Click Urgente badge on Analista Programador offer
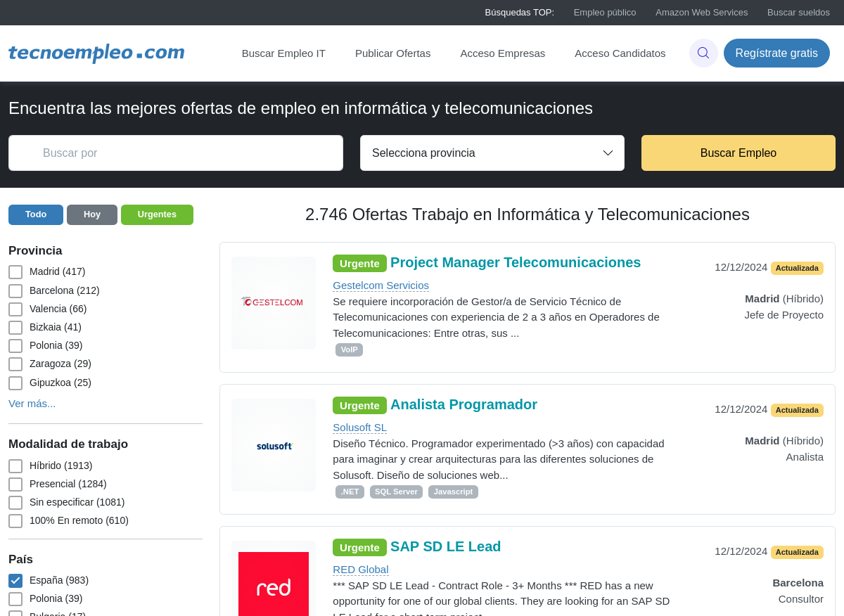Image resolution: width=844 pixels, height=616 pixels. 359,406
